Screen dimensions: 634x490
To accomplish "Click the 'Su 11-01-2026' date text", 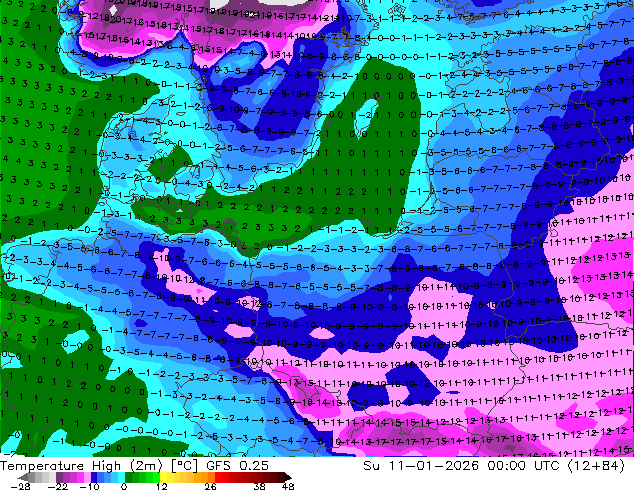I will (x=421, y=466).
